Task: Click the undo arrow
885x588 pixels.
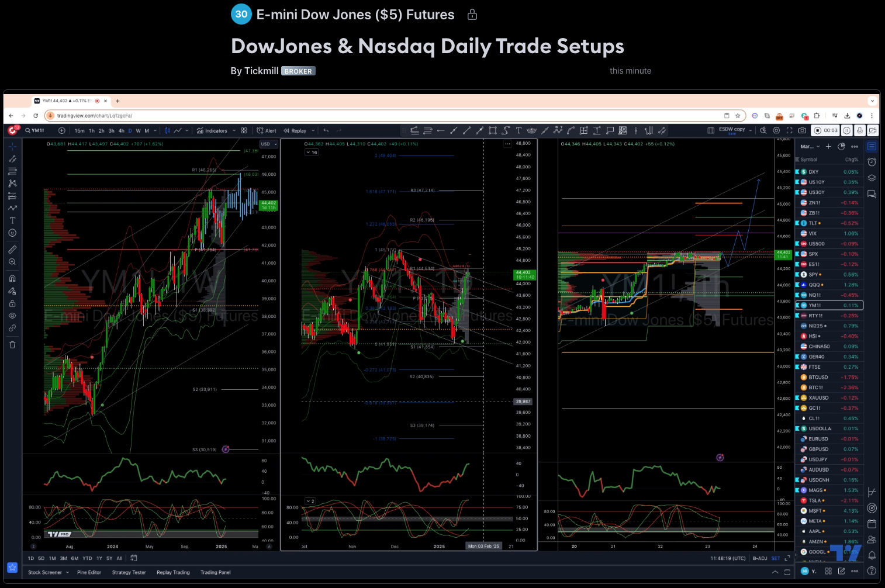Action: 326,131
